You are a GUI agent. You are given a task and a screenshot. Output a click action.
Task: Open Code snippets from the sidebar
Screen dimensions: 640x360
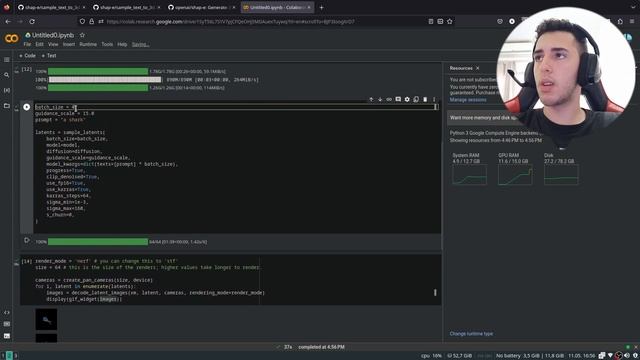7,312
